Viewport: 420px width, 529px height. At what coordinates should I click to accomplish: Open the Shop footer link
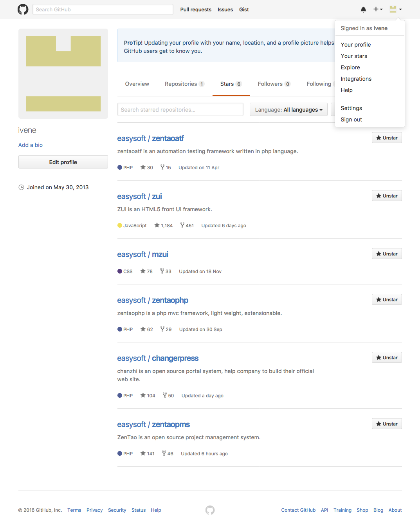[x=362, y=510]
